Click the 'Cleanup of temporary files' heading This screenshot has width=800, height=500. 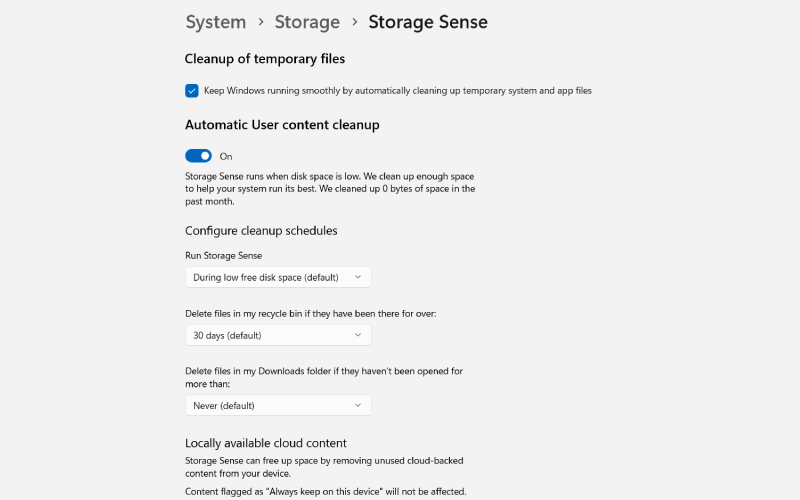point(264,59)
